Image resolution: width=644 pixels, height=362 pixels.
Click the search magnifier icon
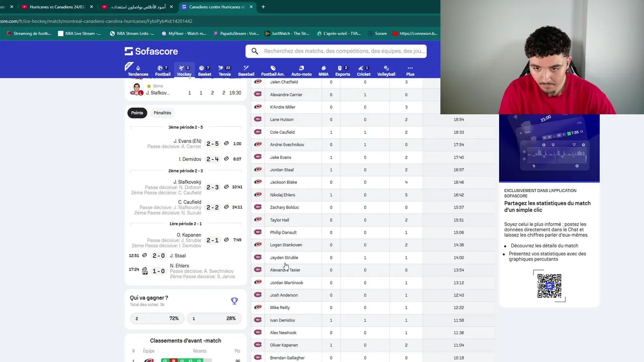point(255,51)
